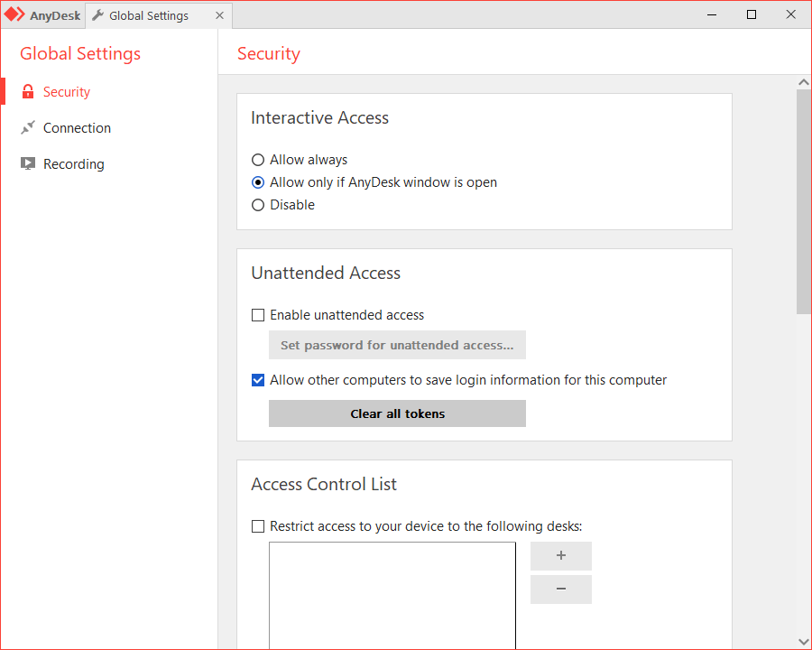Click the Interactive Access heading
812x650 pixels.
319,117
